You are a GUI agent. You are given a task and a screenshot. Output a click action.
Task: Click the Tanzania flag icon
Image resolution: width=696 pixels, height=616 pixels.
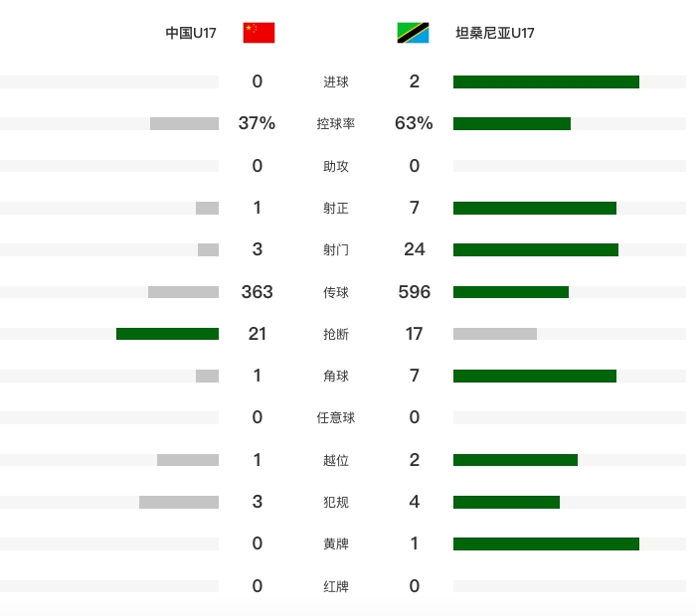tap(413, 33)
